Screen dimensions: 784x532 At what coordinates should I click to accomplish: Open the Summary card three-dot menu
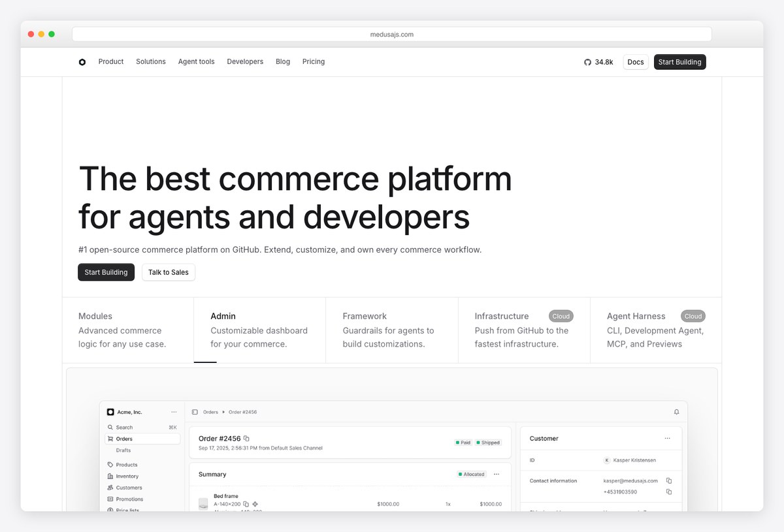point(497,474)
